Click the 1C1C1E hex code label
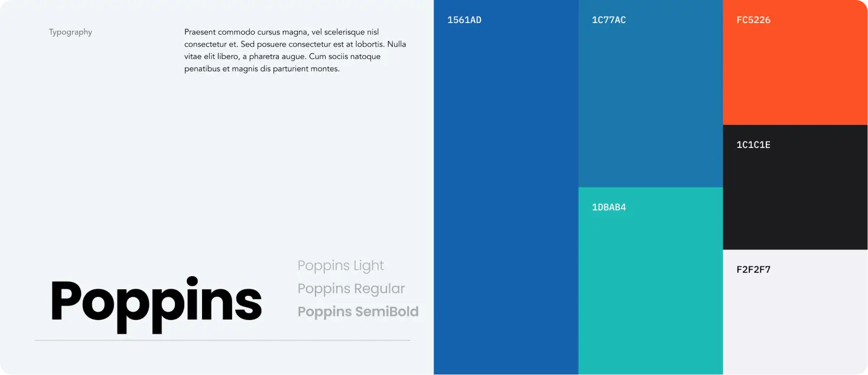Image resolution: width=868 pixels, height=375 pixels. click(x=753, y=145)
